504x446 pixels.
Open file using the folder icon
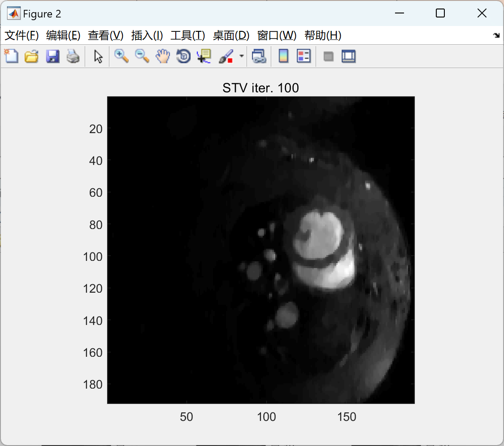pos(31,56)
